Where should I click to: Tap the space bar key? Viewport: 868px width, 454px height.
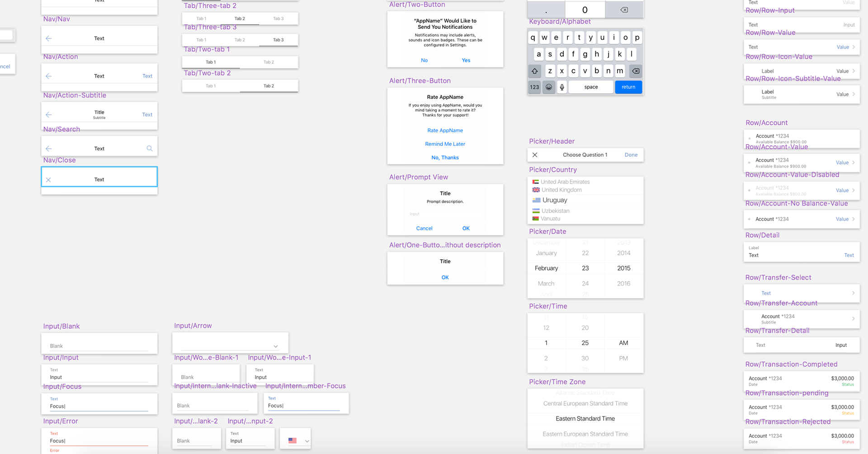tap(591, 87)
